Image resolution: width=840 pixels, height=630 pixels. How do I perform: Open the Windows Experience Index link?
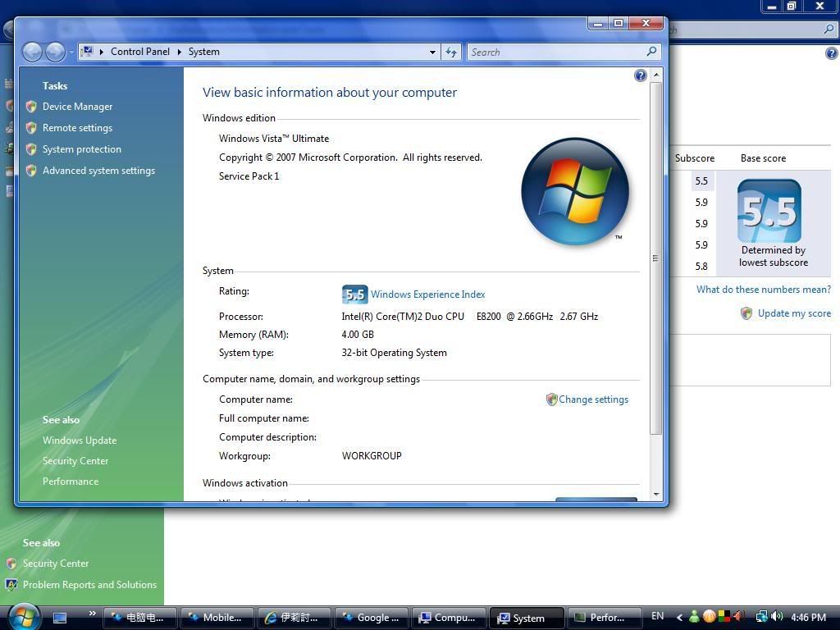pyautogui.click(x=427, y=294)
